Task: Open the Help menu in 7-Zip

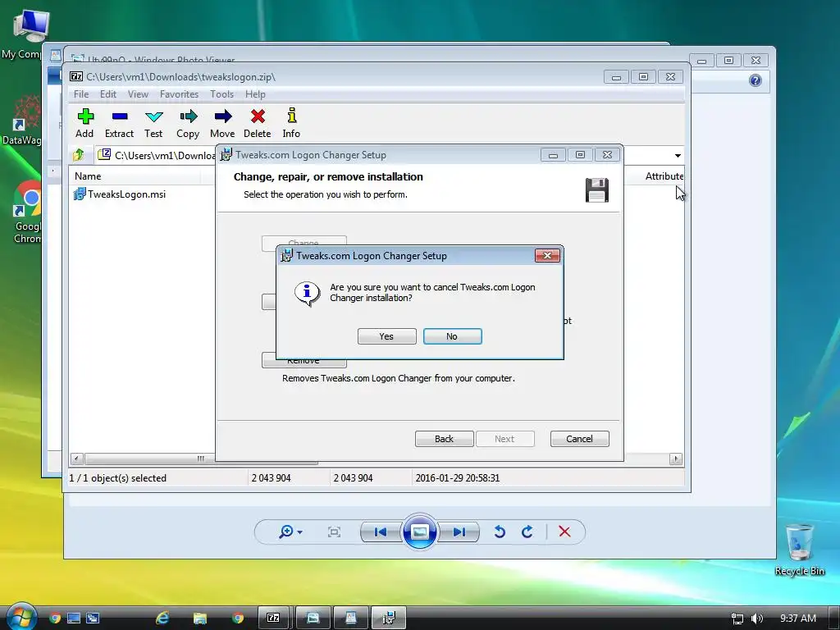Action: tap(255, 94)
